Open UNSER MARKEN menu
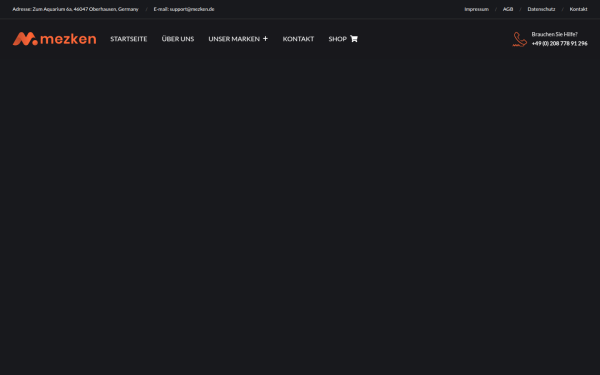The image size is (600, 375). coord(234,39)
